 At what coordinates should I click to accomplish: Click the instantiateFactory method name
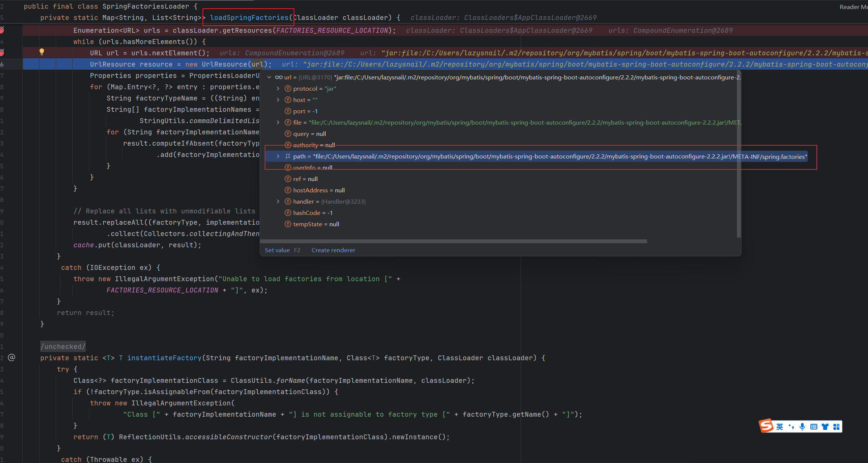tap(164, 358)
